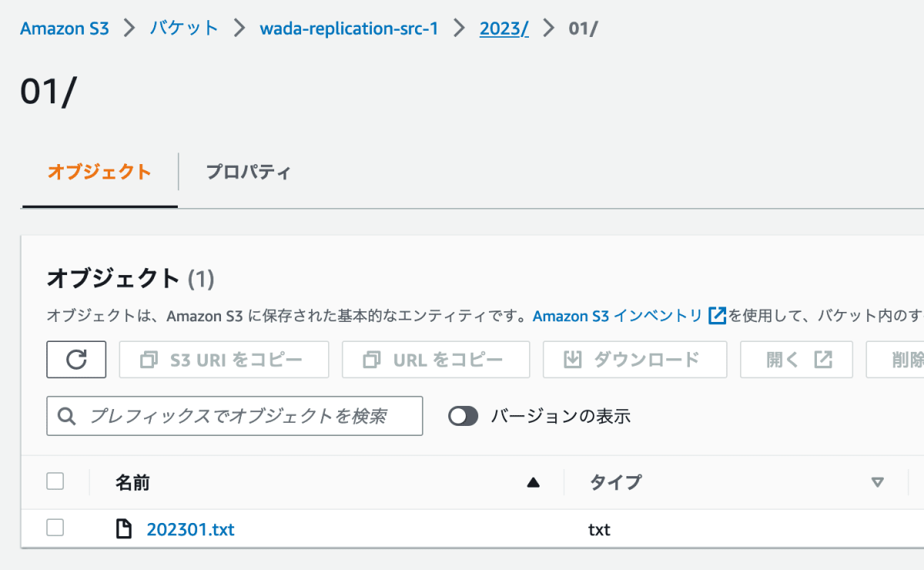The image size is (924, 570).
Task: Click the プレフィックスでオブジェクトを検索 search field
Action: (x=235, y=416)
